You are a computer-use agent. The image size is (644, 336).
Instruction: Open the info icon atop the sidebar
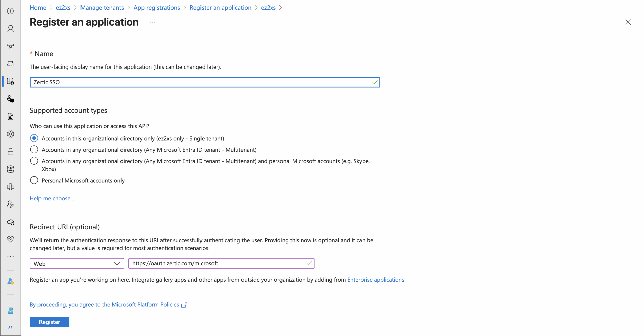tap(10, 11)
